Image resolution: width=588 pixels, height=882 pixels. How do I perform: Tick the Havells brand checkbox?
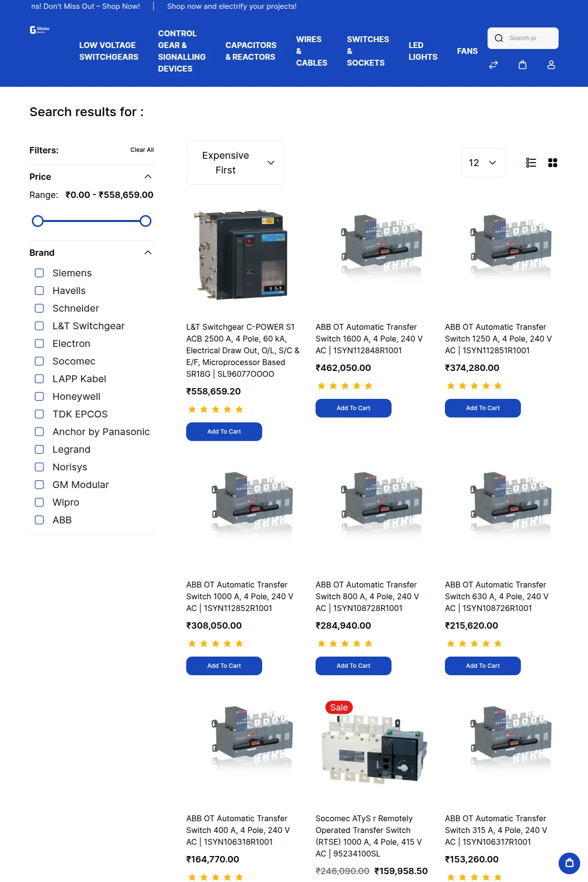pyautogui.click(x=39, y=291)
